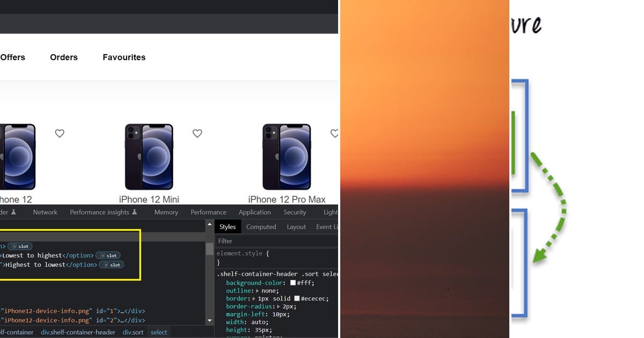Click the div.shelf-container-header breadcrumb
Image resolution: width=644 pixels, height=338 pixels.
[78, 332]
